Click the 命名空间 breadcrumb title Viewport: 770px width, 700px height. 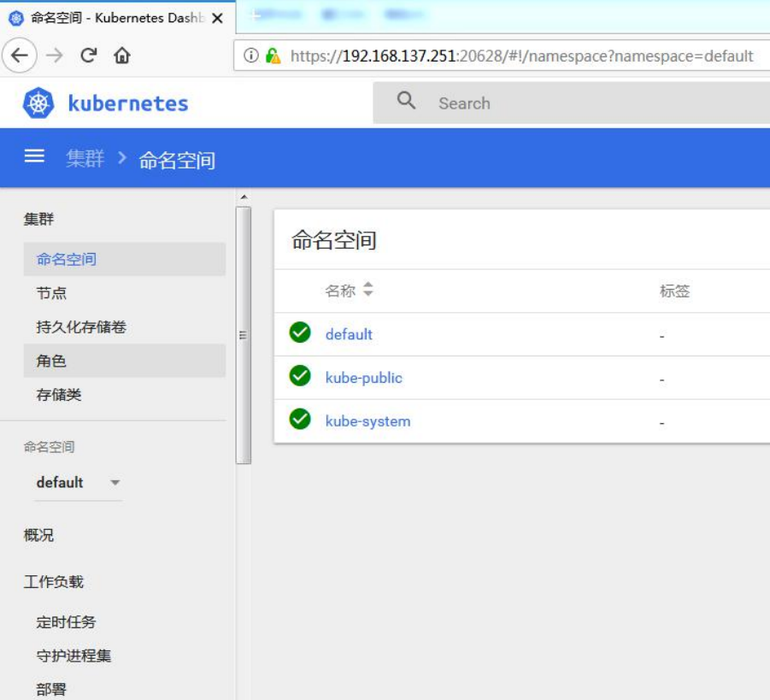[x=177, y=160]
